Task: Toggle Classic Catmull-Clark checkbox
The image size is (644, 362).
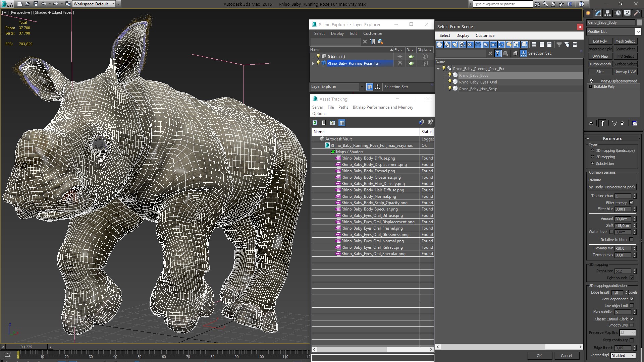Action: tap(632, 319)
